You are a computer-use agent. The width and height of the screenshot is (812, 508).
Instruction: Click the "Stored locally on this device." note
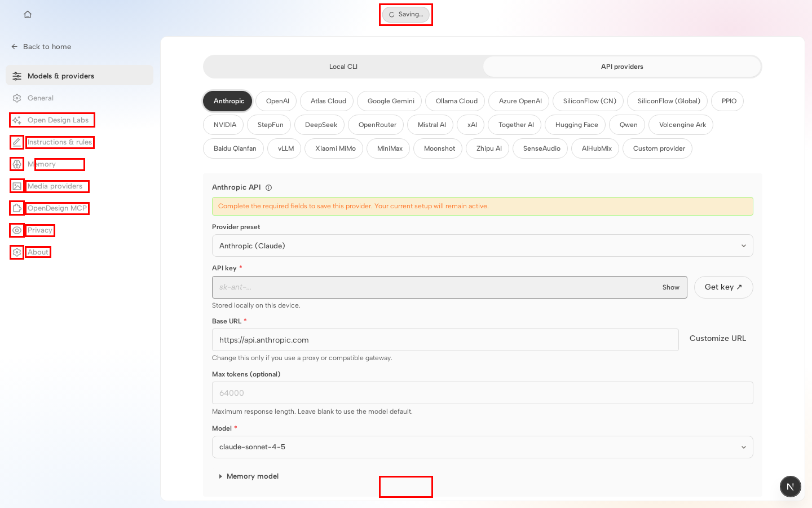click(x=256, y=305)
